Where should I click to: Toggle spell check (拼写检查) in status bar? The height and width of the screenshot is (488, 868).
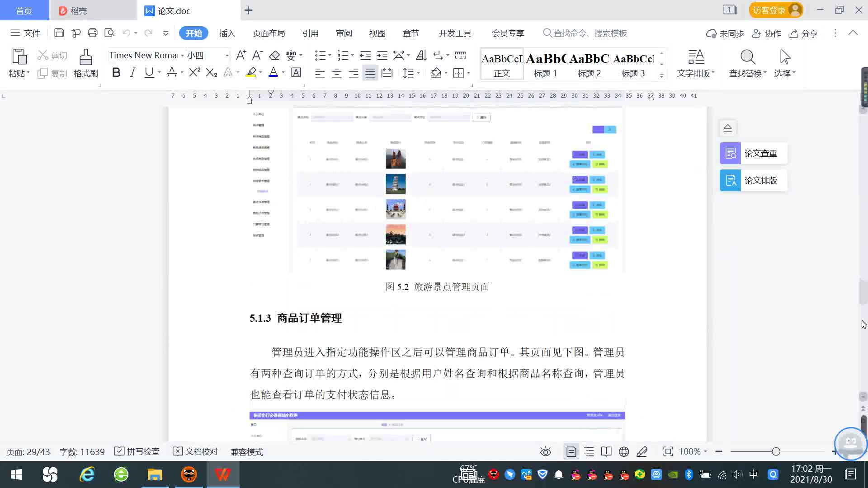point(137,451)
